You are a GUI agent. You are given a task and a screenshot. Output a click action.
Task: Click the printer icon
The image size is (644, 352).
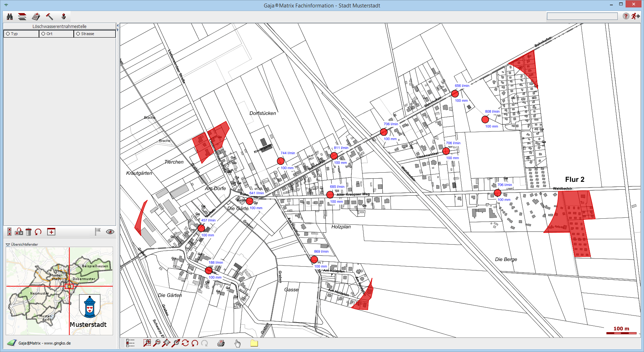tap(221, 343)
